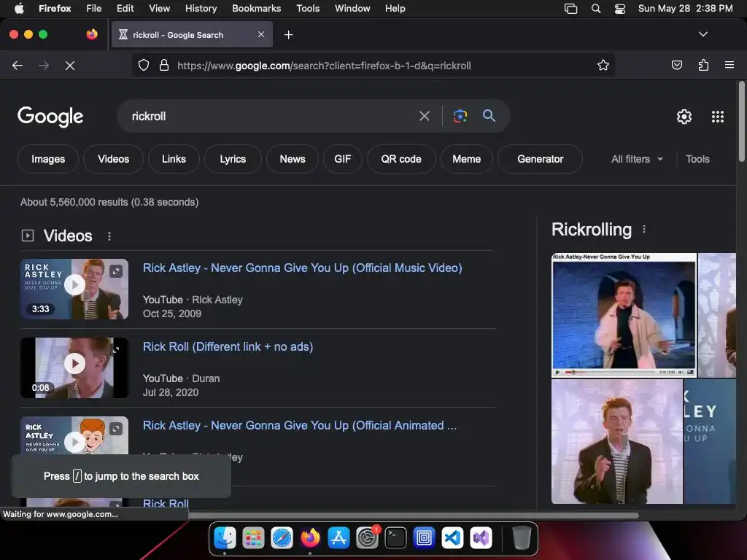Open the search Tools options

(697, 159)
